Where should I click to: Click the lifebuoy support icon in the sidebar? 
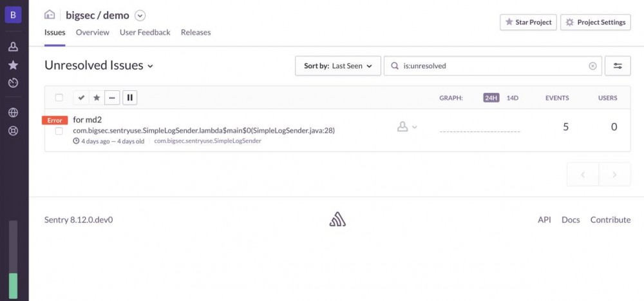pos(13,131)
